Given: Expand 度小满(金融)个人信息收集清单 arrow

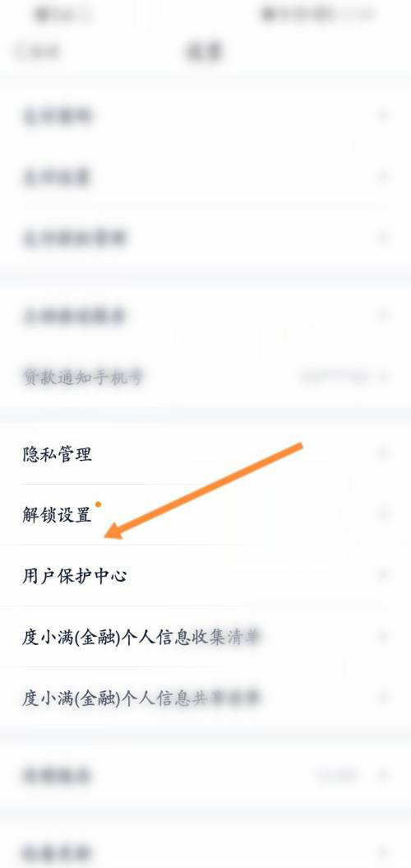Looking at the screenshot, I should point(383,637).
